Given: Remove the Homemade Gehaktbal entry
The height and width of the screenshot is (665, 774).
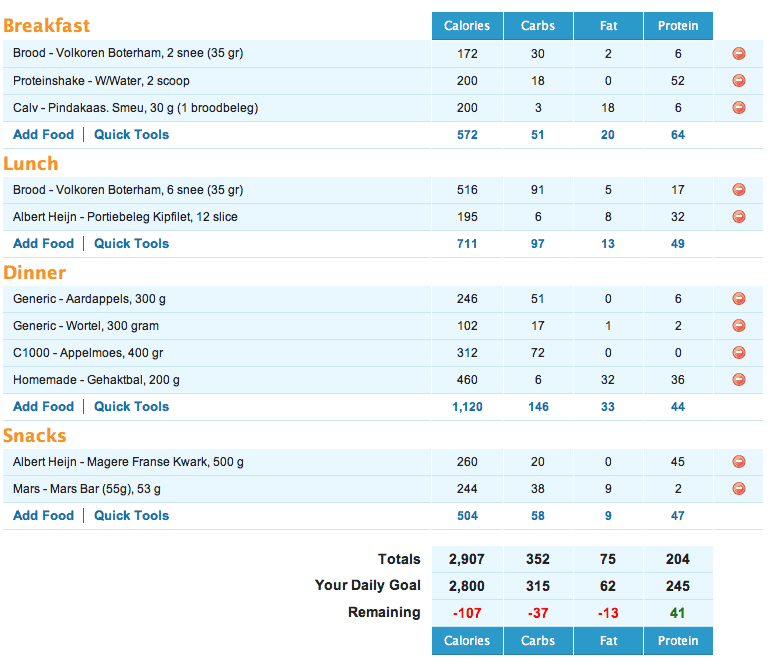Looking at the screenshot, I should click(x=739, y=380).
